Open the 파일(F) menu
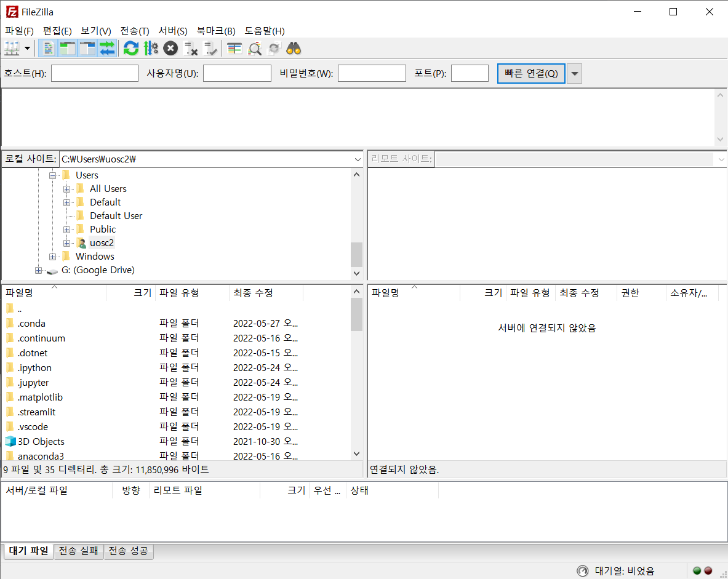Viewport: 728px width, 579px height. click(19, 31)
